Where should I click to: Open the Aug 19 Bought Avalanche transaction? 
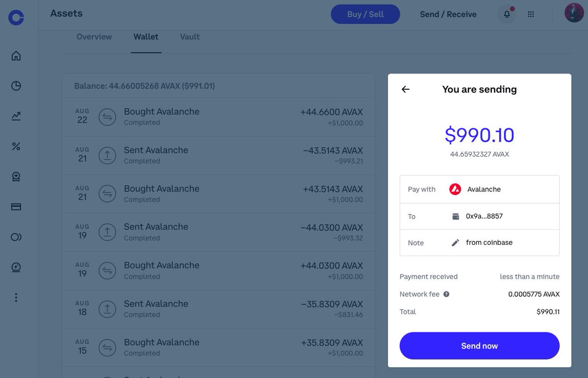tap(219, 271)
